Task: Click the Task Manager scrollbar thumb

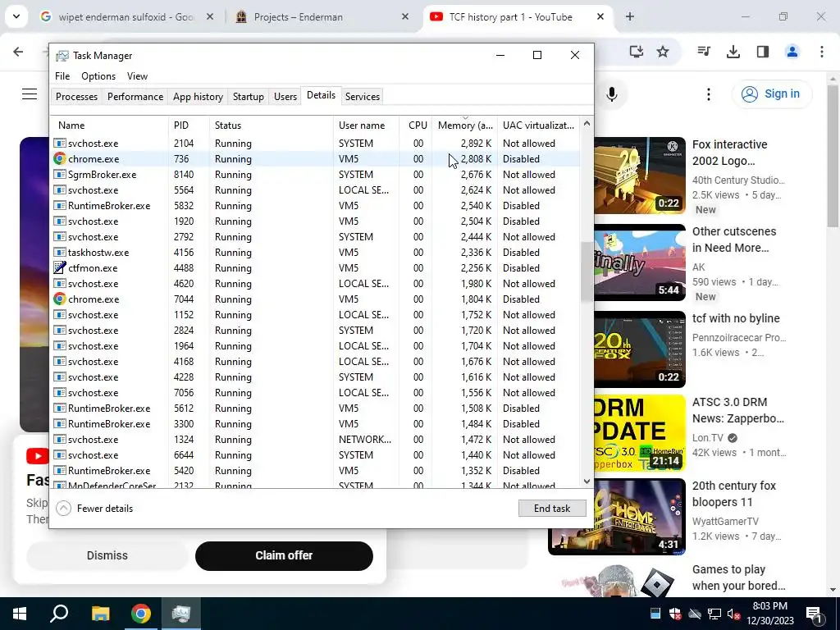Action: click(587, 271)
